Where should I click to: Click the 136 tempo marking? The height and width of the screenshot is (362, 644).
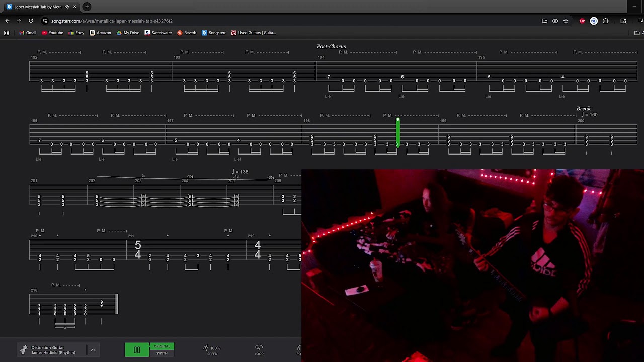tap(240, 172)
